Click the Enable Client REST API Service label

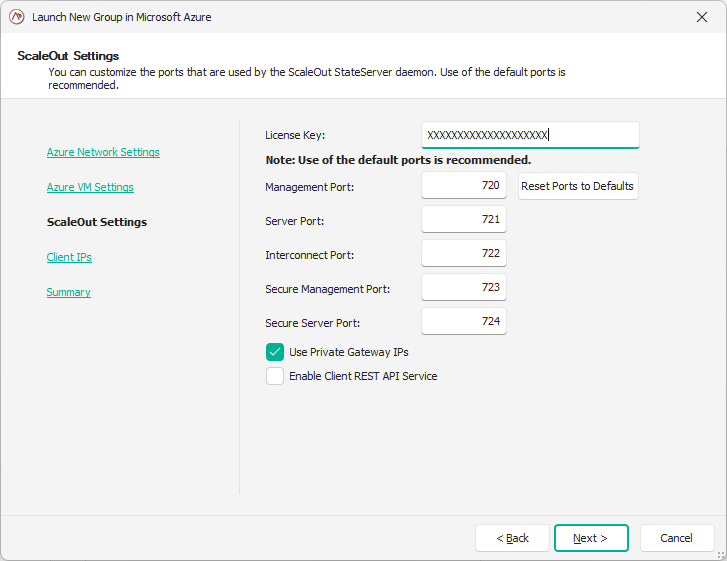point(363,376)
